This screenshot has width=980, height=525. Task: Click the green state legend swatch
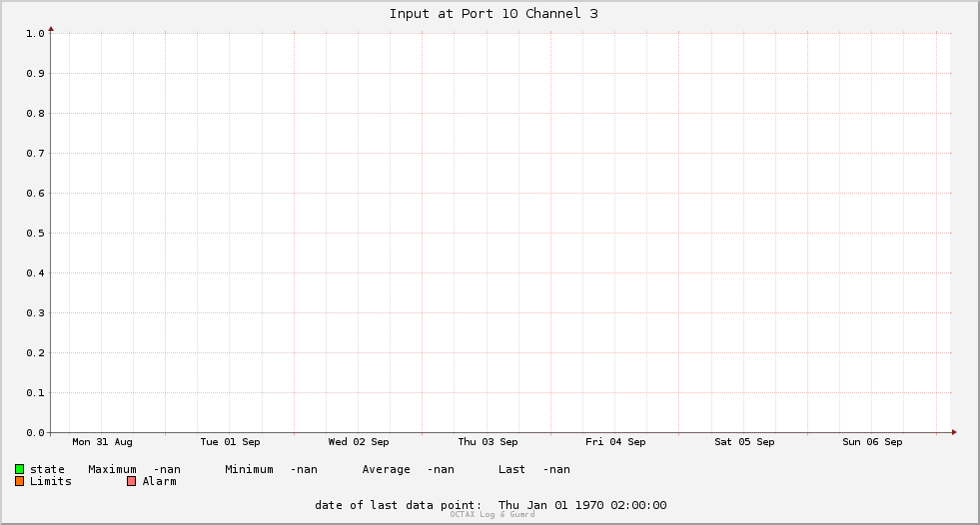pyautogui.click(x=19, y=469)
